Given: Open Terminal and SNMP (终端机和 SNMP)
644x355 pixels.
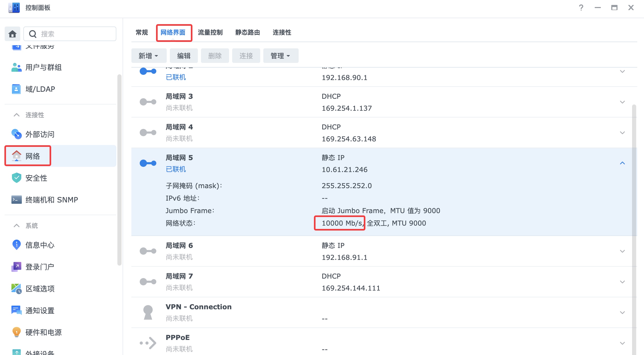Looking at the screenshot, I should tap(51, 200).
